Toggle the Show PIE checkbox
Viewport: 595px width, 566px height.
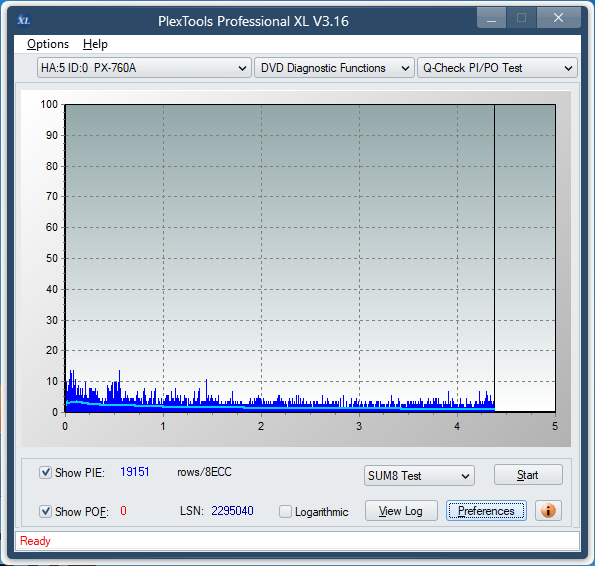click(45, 473)
